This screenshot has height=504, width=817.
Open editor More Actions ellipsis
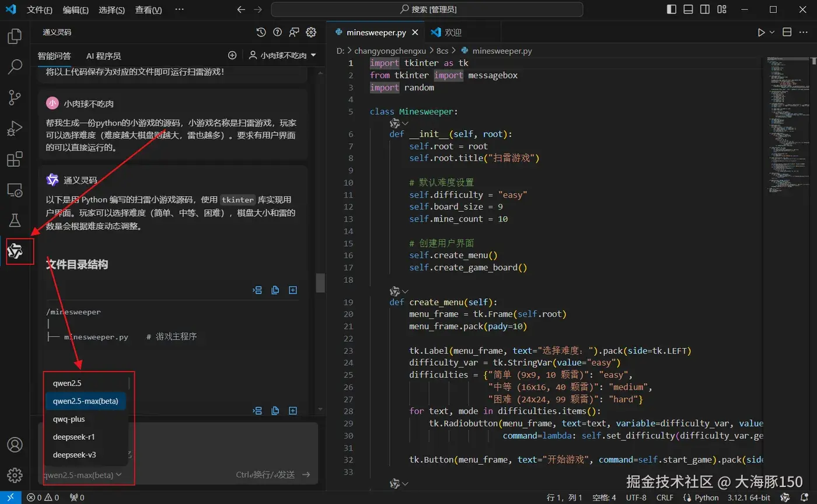tap(804, 33)
